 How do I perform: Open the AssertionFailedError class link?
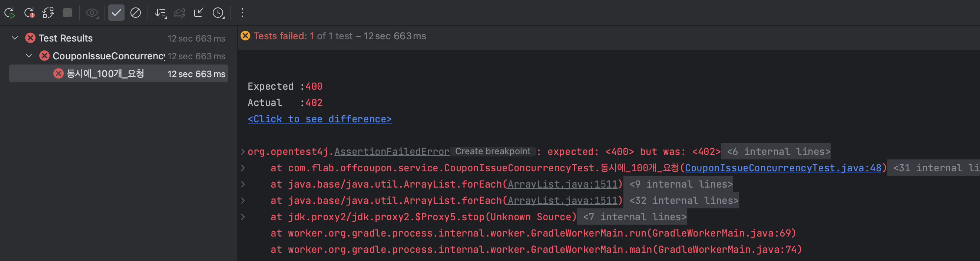392,152
